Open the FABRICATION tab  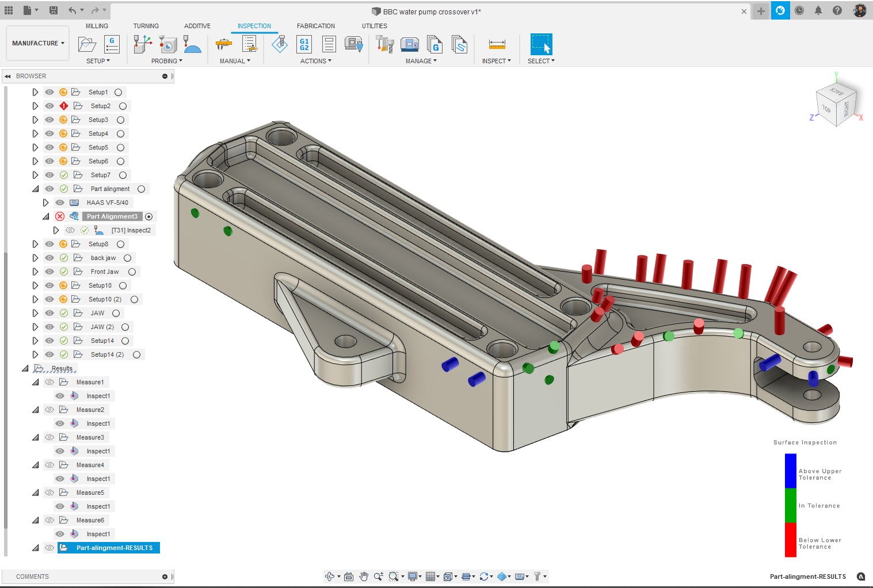point(315,26)
